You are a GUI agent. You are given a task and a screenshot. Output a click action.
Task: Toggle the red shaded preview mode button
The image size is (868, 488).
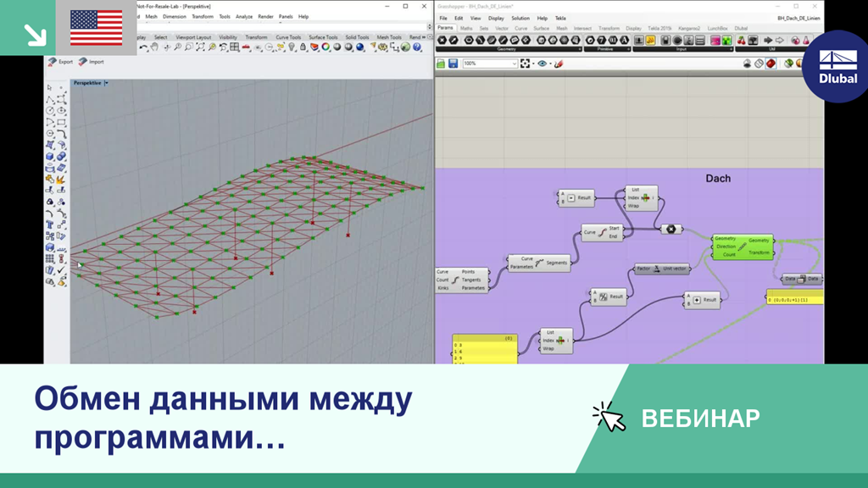click(771, 64)
